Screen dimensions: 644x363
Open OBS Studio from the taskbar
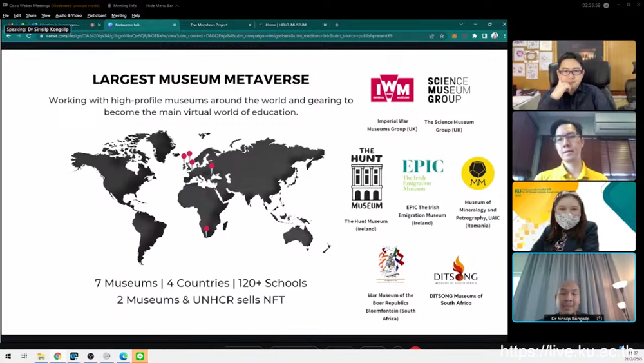click(x=90, y=357)
